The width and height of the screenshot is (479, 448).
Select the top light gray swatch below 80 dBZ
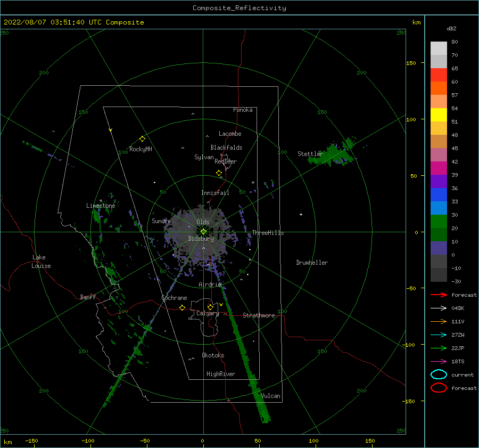439,48
